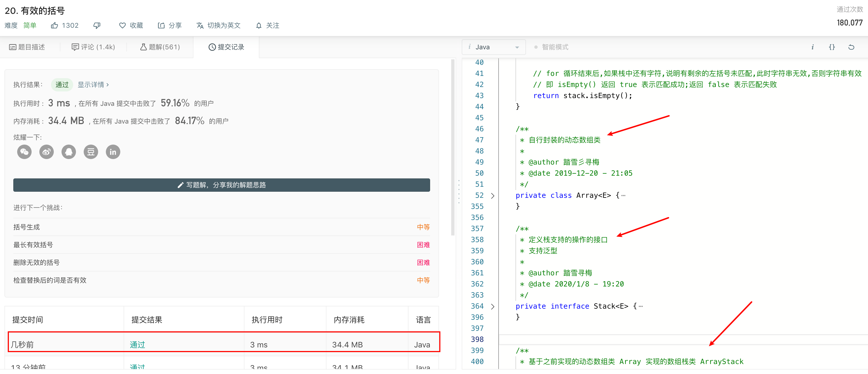Click the curly braces format icon

832,47
